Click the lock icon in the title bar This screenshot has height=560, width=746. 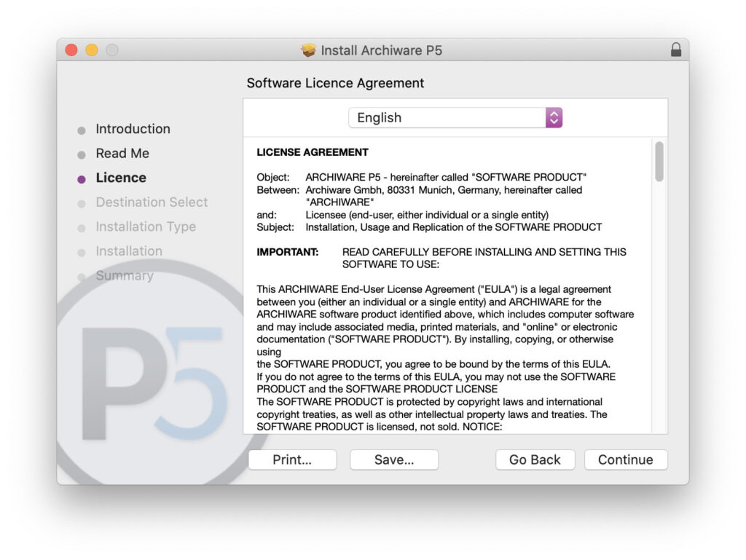(x=675, y=50)
